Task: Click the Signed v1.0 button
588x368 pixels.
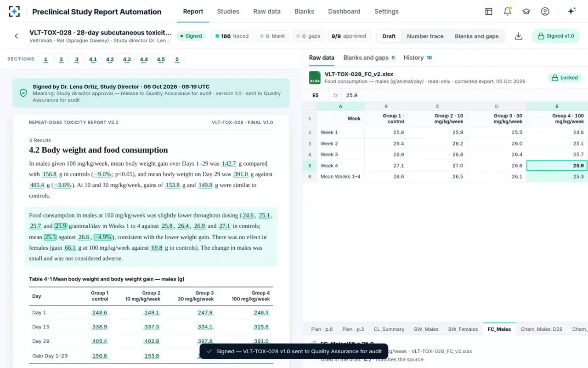Action: coord(556,36)
